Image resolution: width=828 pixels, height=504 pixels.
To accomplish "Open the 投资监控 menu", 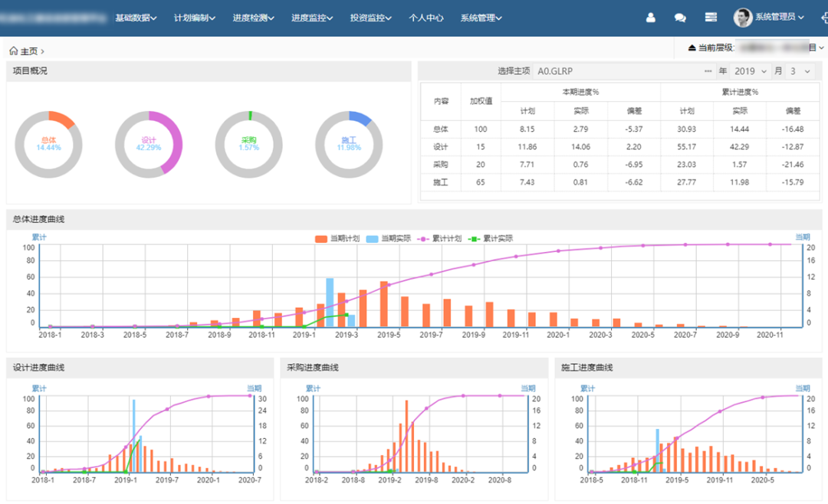I will (371, 18).
